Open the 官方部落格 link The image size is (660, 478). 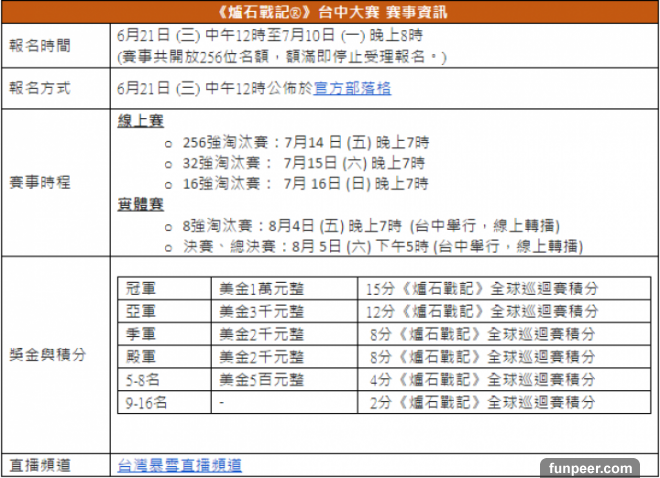click(x=351, y=89)
